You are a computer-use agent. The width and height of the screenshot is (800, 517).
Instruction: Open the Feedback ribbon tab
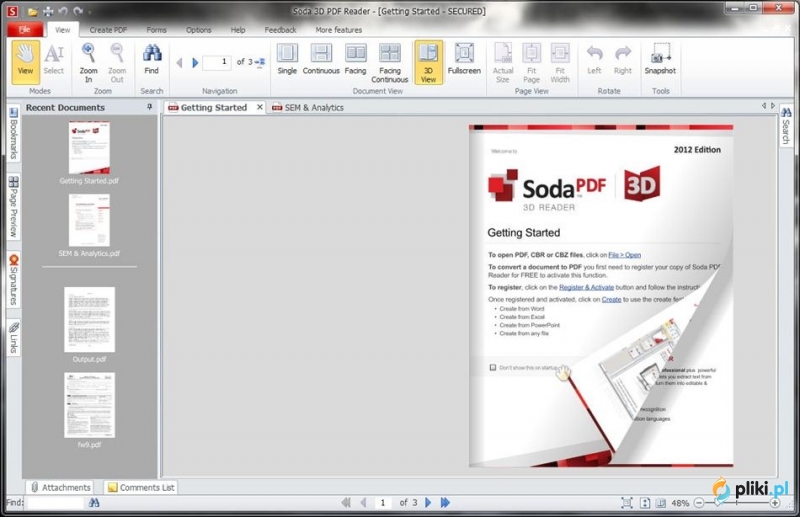pyautogui.click(x=280, y=30)
